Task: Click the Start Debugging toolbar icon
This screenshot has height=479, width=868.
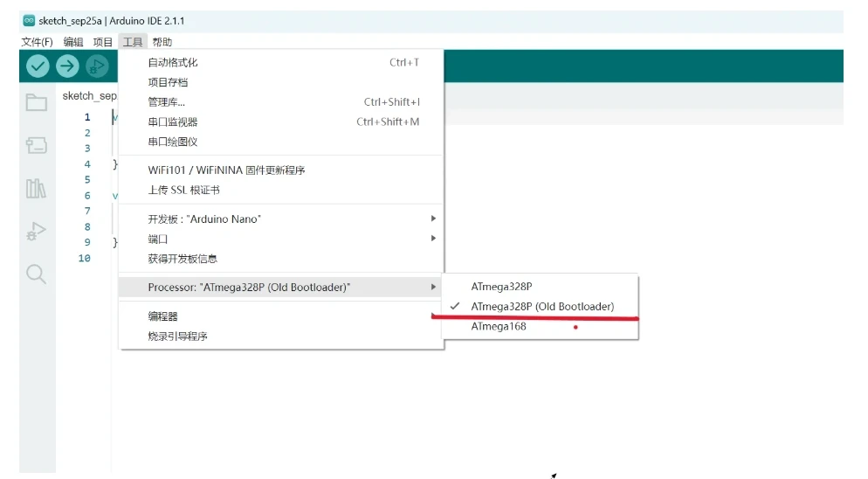Action: (97, 66)
